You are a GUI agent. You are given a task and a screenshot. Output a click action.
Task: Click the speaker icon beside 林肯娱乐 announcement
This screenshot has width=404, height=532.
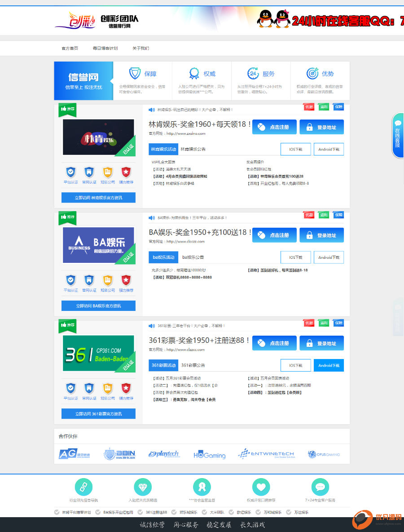coord(152,110)
